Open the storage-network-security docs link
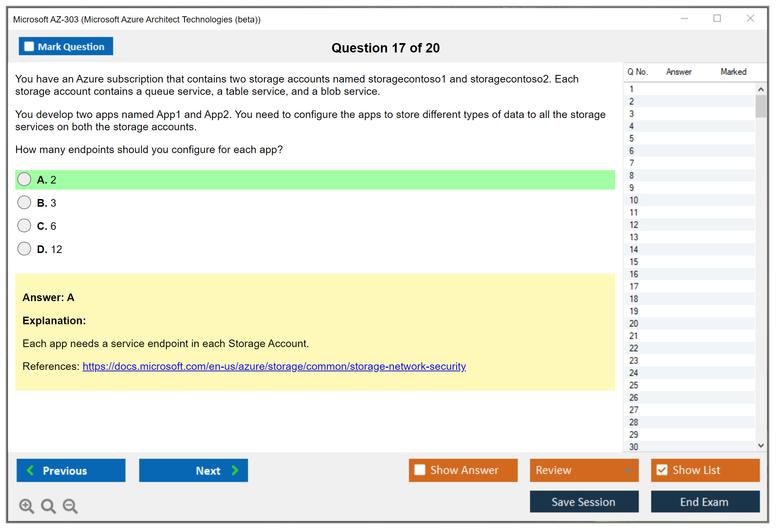 (x=274, y=367)
